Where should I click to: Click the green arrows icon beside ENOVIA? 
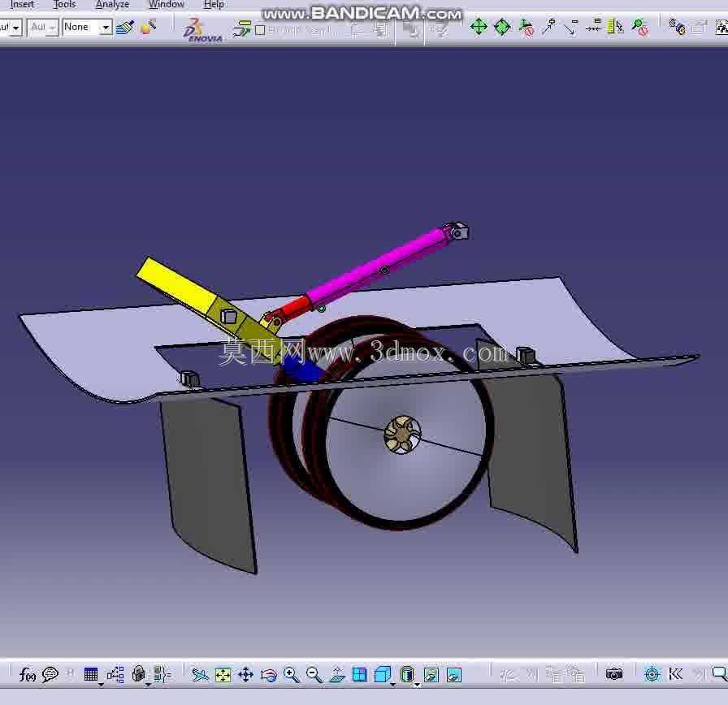242,28
